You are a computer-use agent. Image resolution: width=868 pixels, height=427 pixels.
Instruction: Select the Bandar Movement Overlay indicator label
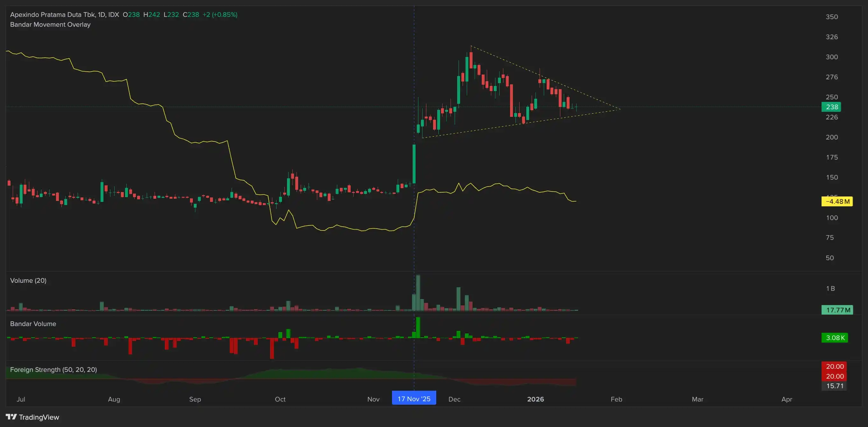pyautogui.click(x=50, y=25)
